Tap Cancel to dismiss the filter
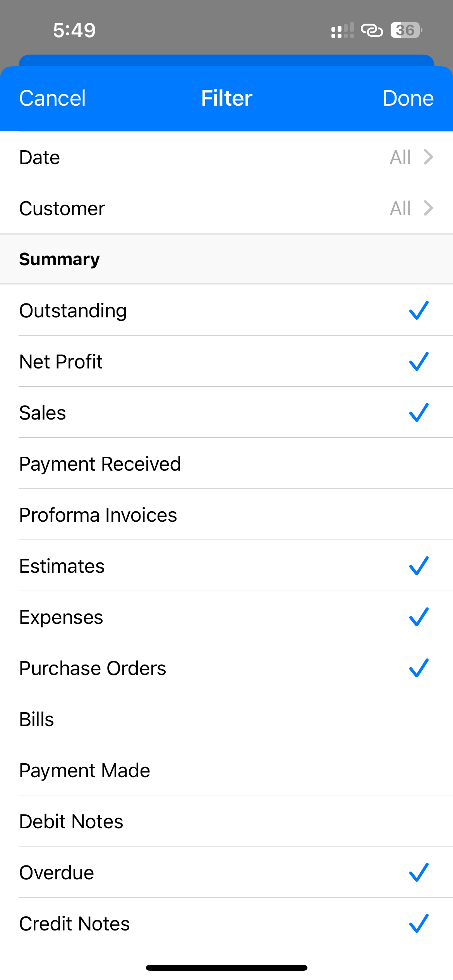The width and height of the screenshot is (453, 980). 53,98
